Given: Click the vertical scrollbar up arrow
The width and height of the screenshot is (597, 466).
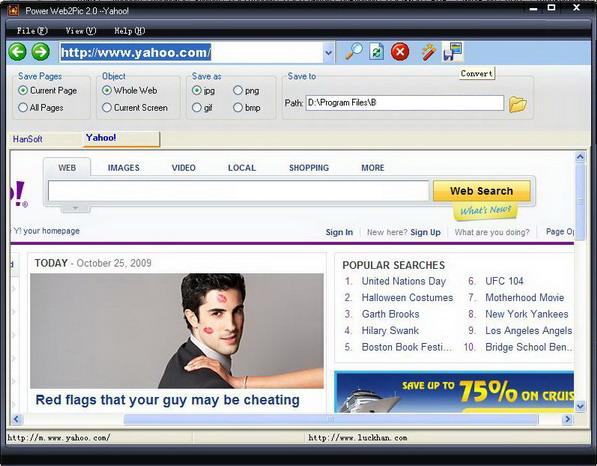Looking at the screenshot, I should pos(580,156).
